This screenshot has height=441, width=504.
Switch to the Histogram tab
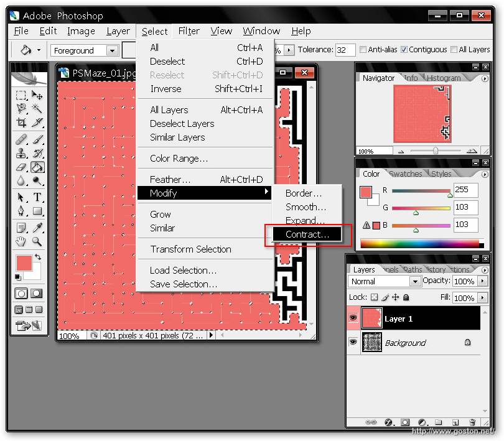(x=444, y=78)
